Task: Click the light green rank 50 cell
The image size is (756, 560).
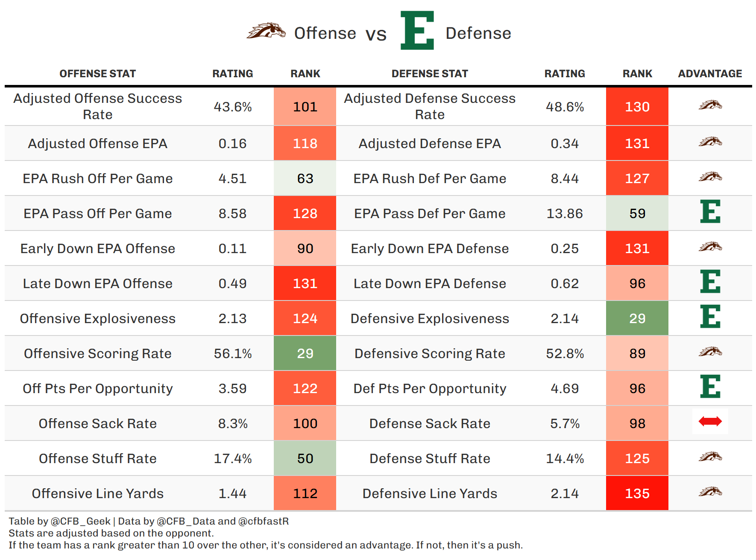Action: (305, 458)
